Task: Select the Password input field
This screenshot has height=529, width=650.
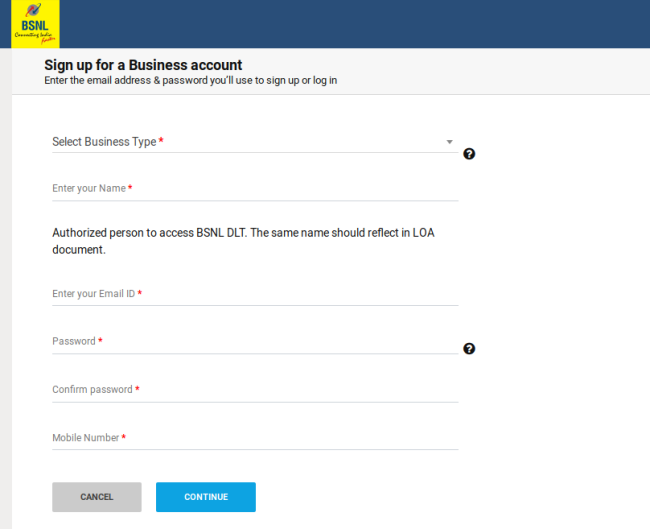Action: pos(255,341)
